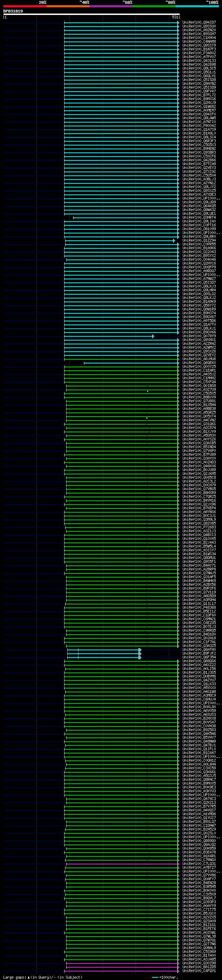Viewport: 222px width, 980px height.
Task: Select the UniRef100_Q56Y72 label
Action: coord(199,306)
